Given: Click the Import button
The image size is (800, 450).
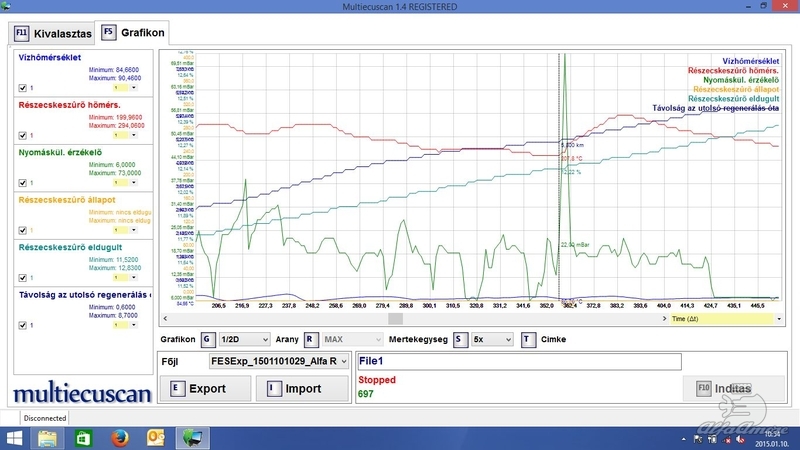Looking at the screenshot, I should coord(304,388).
